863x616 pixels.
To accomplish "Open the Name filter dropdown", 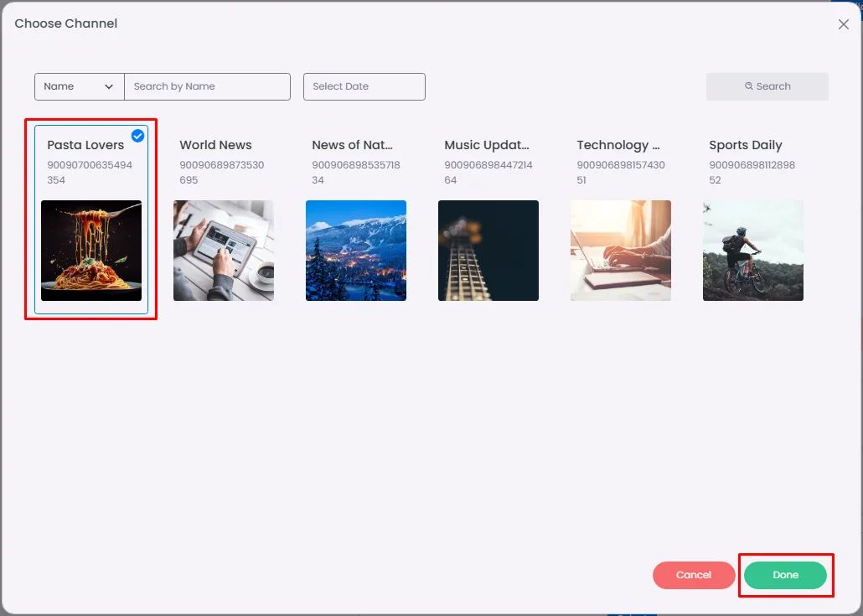I will tap(80, 87).
